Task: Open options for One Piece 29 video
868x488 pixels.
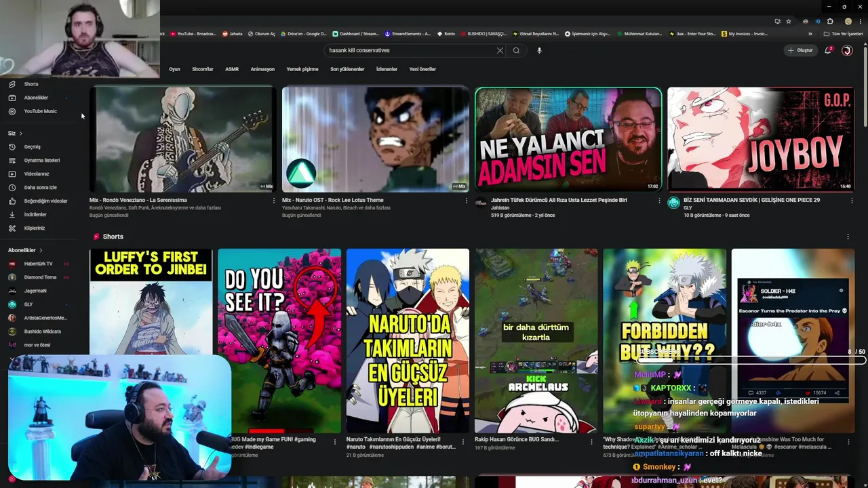Action: (x=852, y=201)
